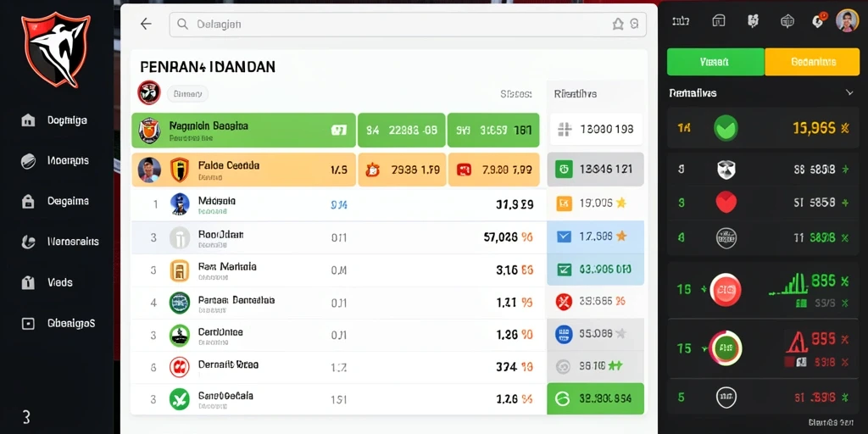
Task: Click the red heart icon in right panel
Action: coord(726,203)
